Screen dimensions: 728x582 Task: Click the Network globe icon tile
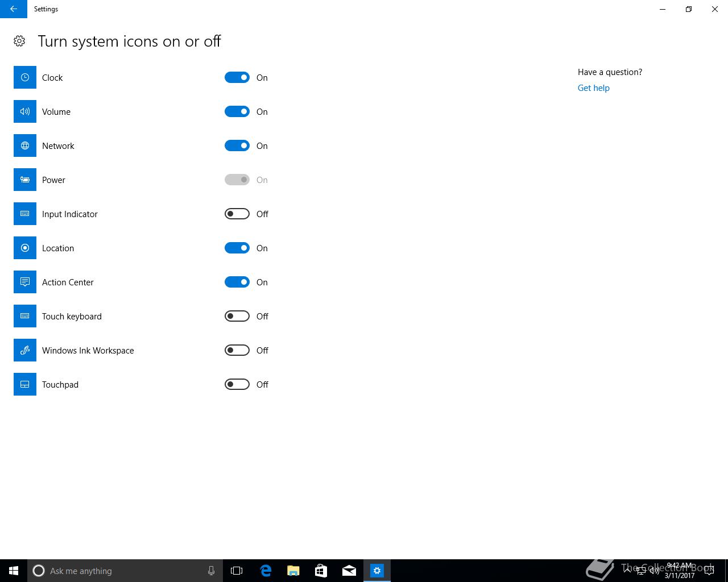pyautogui.click(x=25, y=145)
